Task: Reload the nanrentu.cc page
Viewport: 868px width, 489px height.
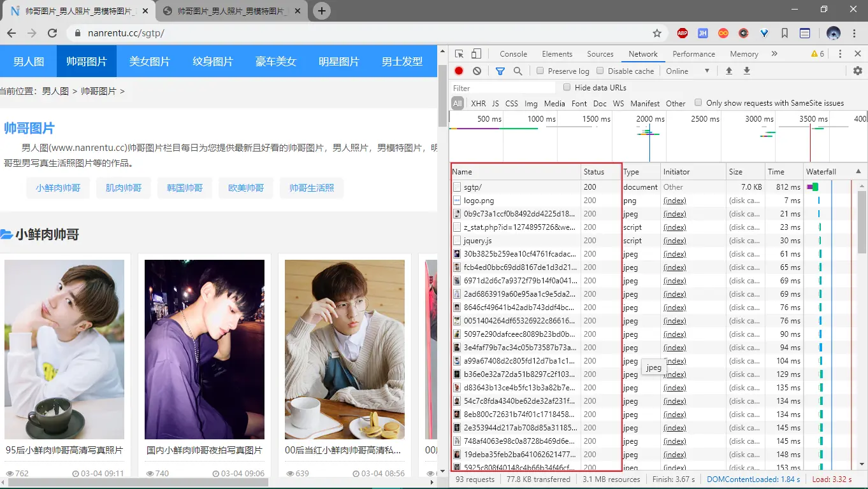Action: 53,33
